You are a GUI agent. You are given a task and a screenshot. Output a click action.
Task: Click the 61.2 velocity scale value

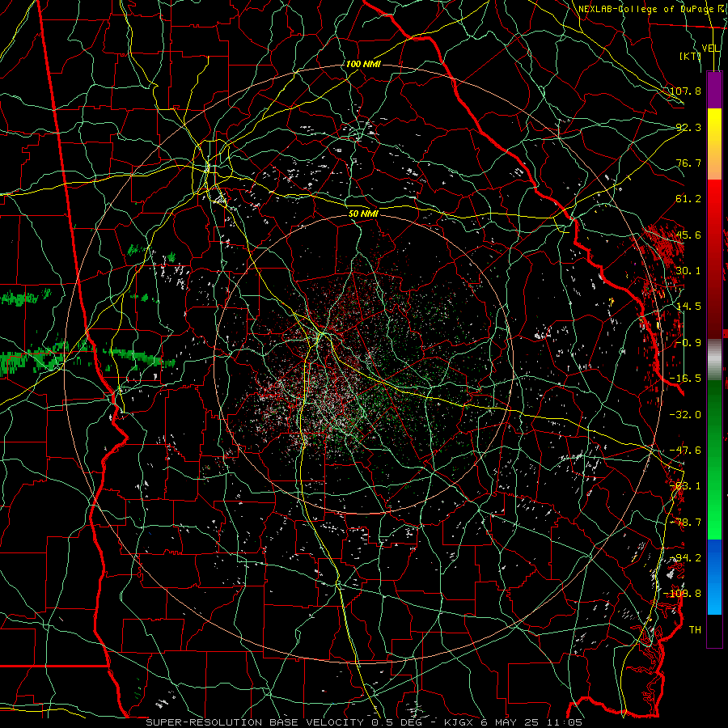point(688,199)
